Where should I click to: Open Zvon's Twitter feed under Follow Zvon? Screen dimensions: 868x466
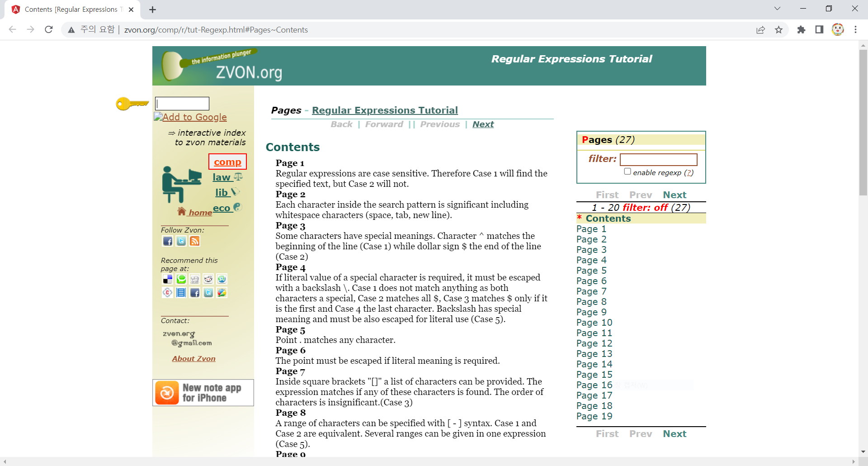click(181, 241)
